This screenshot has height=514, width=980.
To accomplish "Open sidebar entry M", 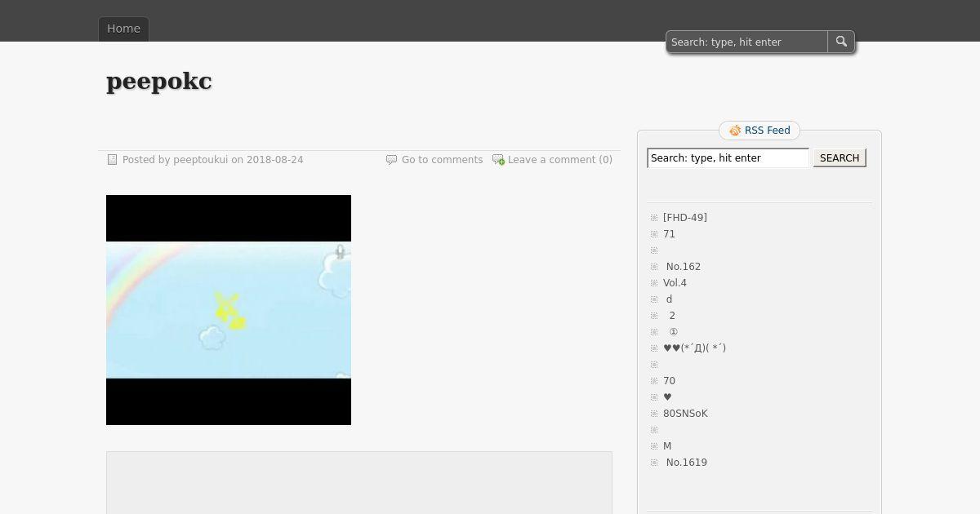I will click(x=667, y=446).
